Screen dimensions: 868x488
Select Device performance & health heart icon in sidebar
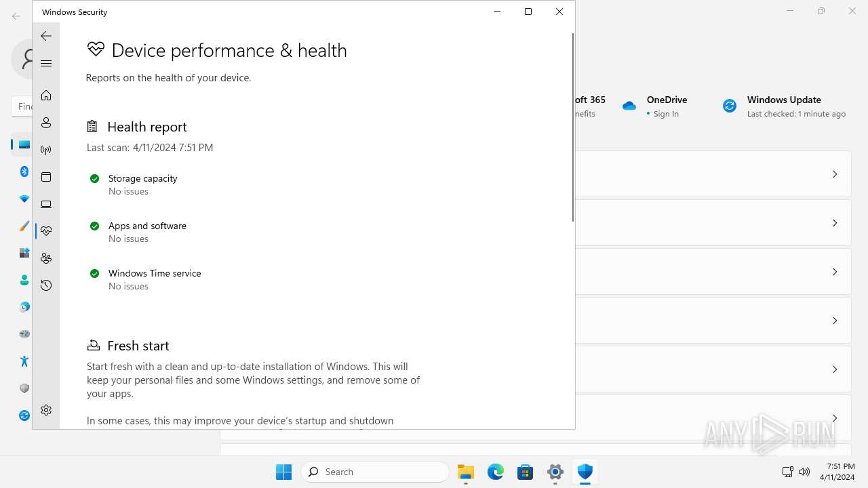coord(46,231)
